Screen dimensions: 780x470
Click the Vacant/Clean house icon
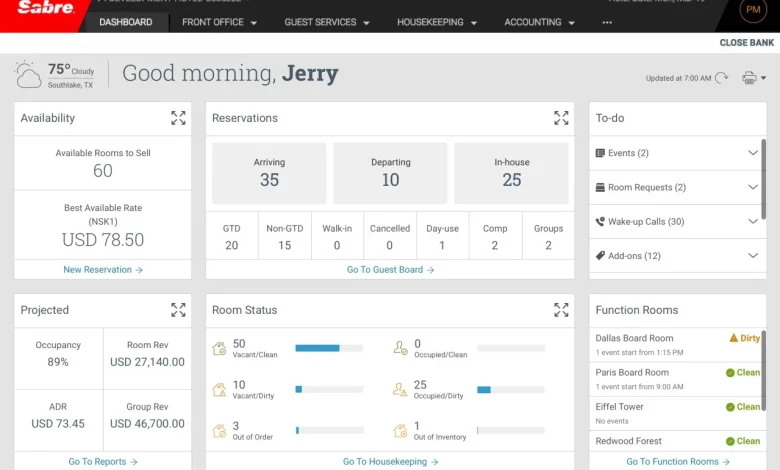pyautogui.click(x=219, y=348)
